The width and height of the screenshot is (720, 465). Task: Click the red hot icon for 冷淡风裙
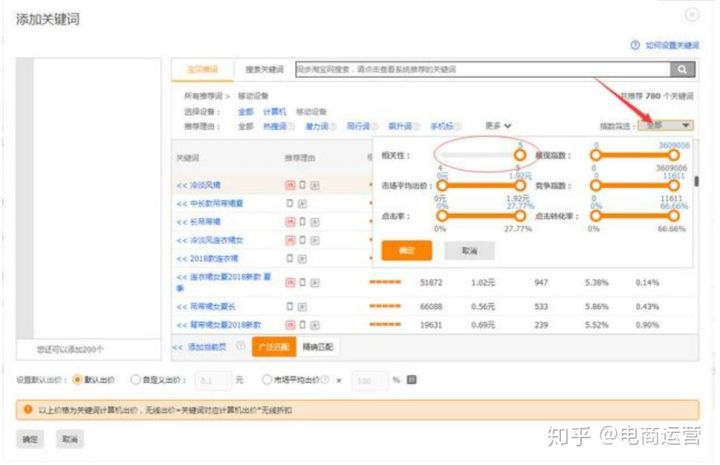(290, 185)
